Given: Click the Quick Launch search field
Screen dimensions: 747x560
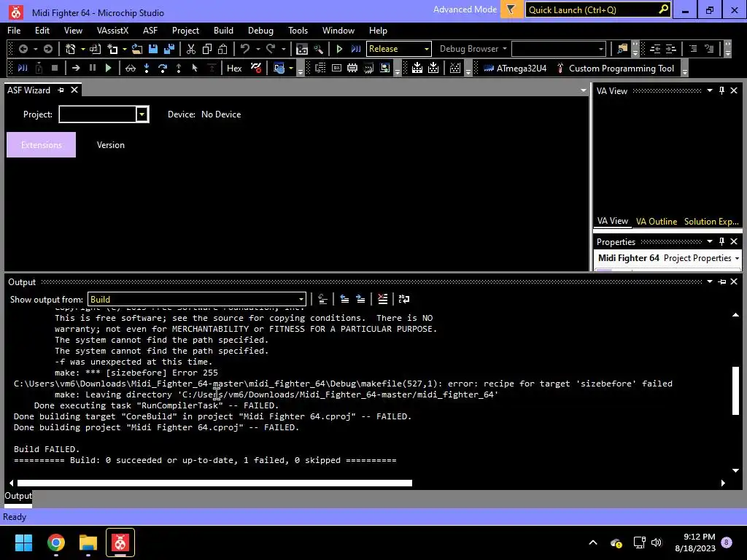Looking at the screenshot, I should pos(598,10).
